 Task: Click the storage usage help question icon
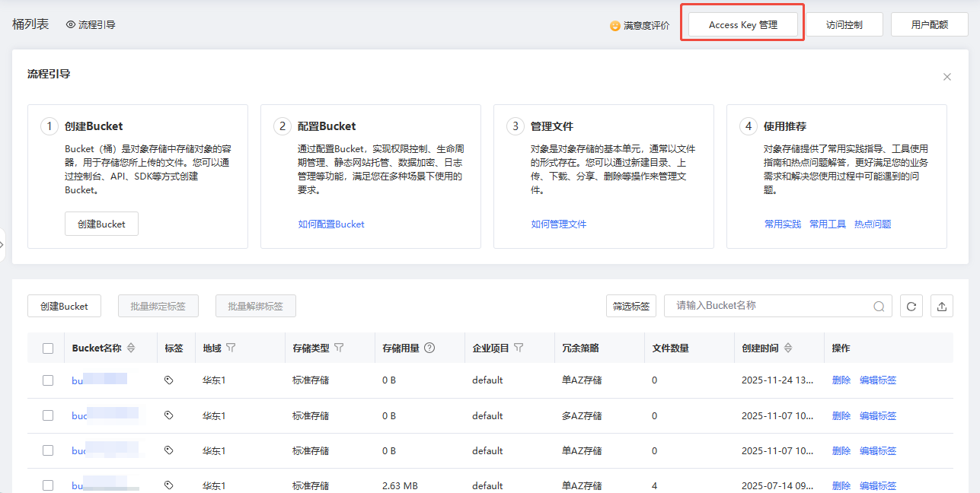coord(429,348)
